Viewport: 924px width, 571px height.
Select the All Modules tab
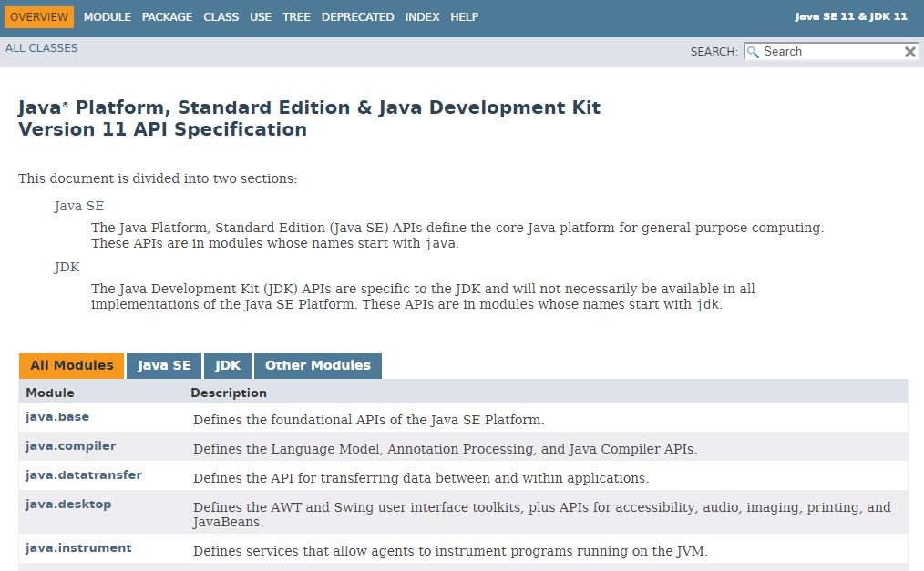(x=71, y=365)
